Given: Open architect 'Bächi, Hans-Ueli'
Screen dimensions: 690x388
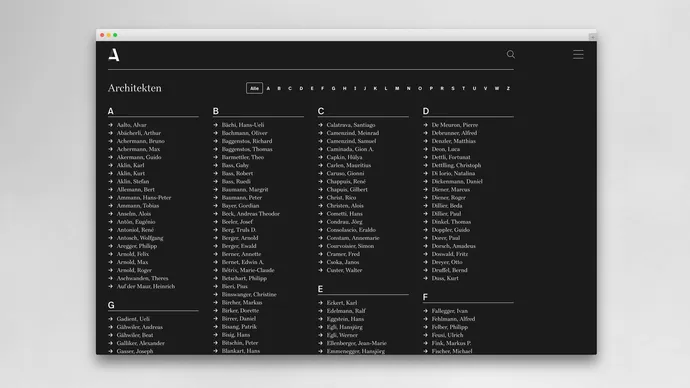Looking at the screenshot, I should pyautogui.click(x=243, y=125).
